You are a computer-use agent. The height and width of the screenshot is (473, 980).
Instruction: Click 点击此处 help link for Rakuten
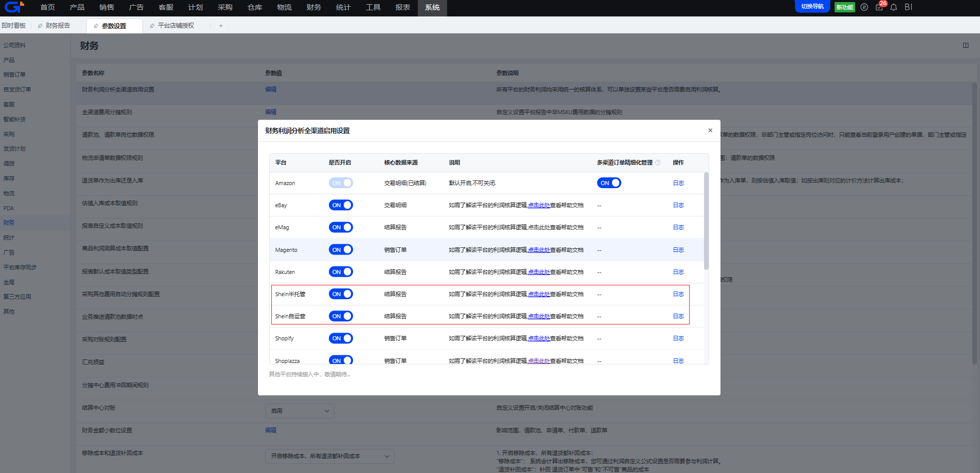coord(539,272)
